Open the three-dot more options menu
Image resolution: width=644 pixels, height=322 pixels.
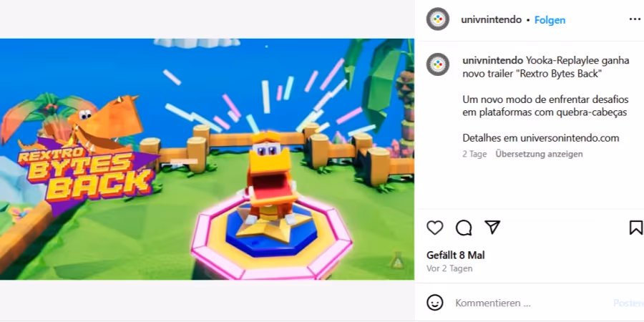point(635,19)
